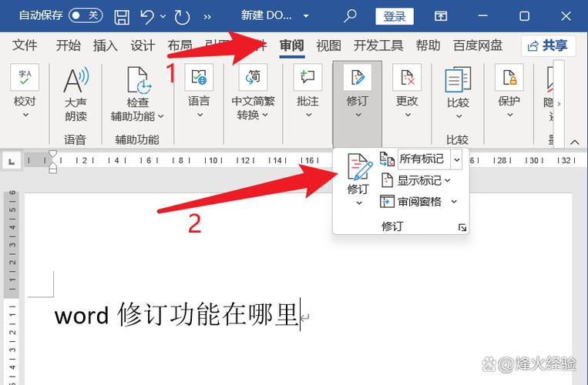Open the 显示标记 show markup menu
Viewport: 588px width, 385px height.
tap(415, 180)
